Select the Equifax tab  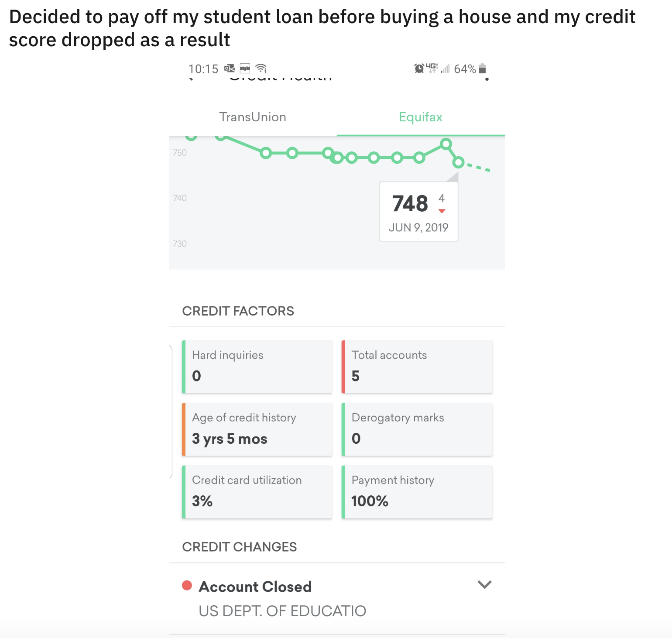(420, 117)
